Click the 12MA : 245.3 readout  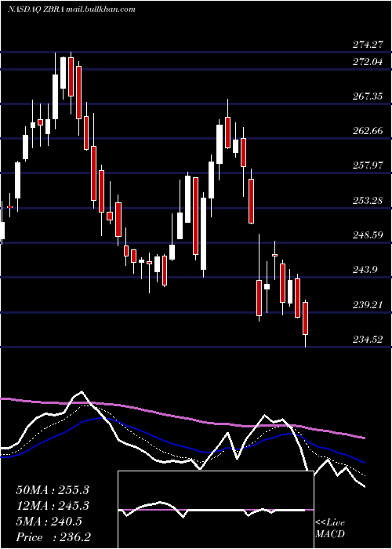pos(53,506)
